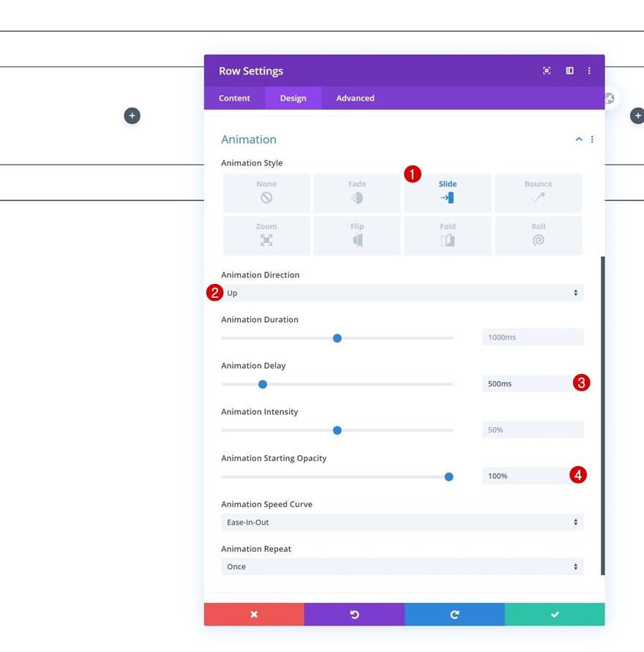This screenshot has width=644, height=652.
Task: Select the None animation style
Action: pos(266,193)
